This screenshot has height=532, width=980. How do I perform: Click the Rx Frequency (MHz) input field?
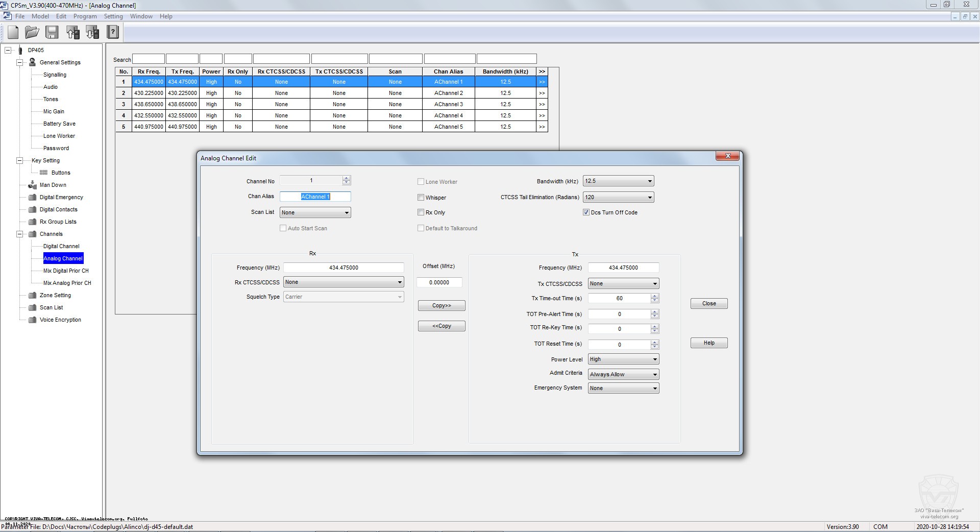344,268
